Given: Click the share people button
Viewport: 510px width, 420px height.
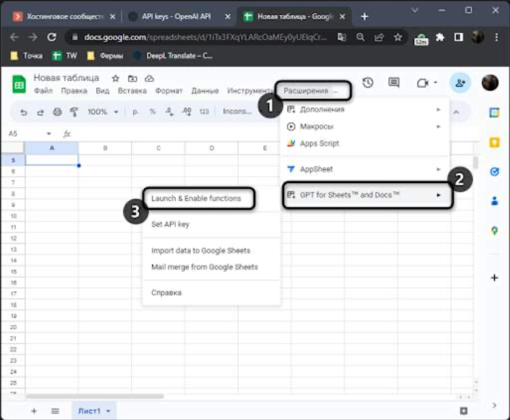Looking at the screenshot, I should [460, 83].
